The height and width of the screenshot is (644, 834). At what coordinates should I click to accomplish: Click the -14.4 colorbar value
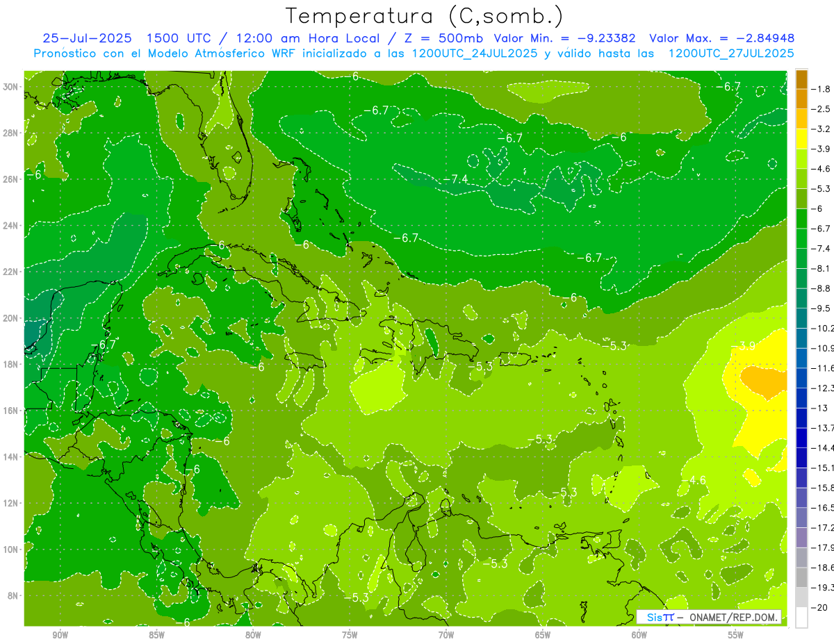coord(824,447)
